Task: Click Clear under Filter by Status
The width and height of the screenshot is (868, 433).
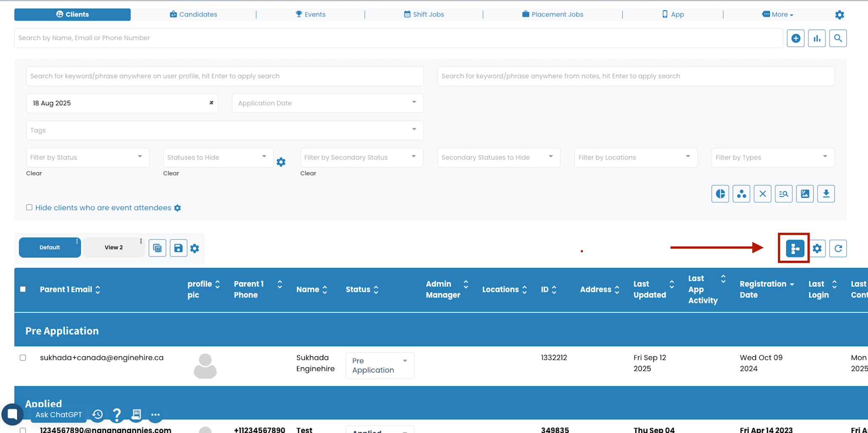Action: click(34, 173)
